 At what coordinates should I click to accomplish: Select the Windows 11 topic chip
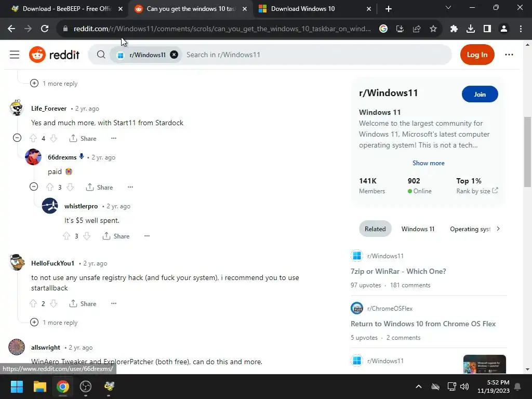[418, 229]
